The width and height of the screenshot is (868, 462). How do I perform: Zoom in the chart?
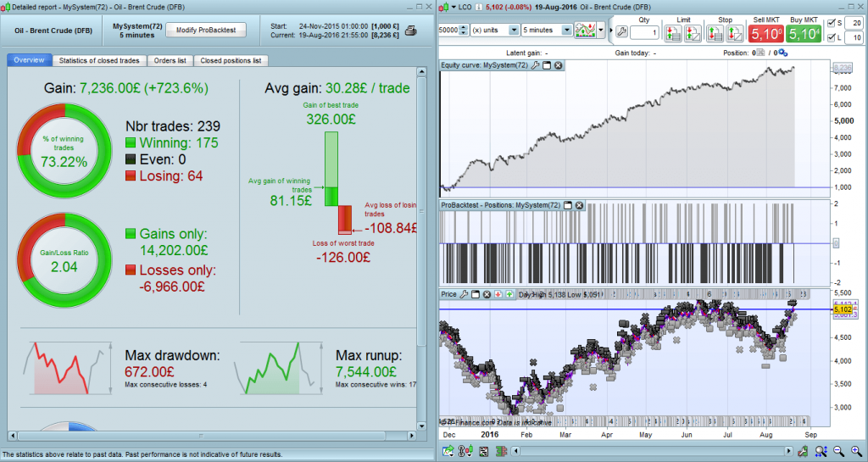pyautogui.click(x=856, y=452)
